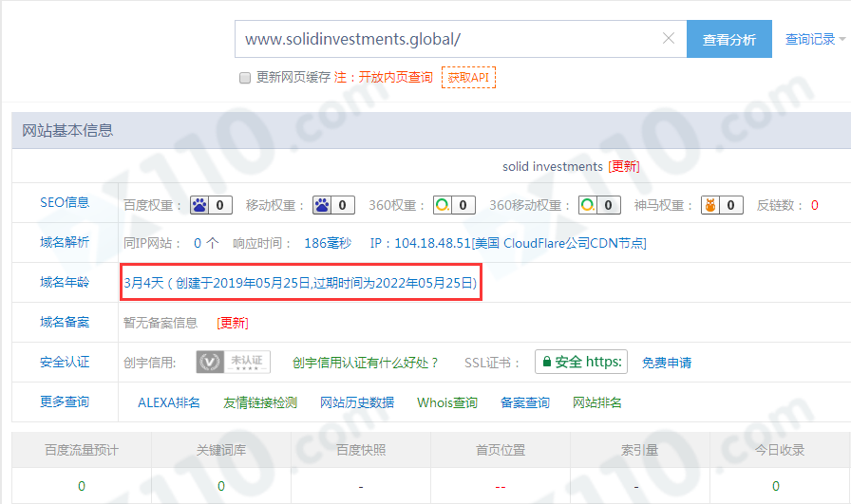Click the 百度流量预计 value 0
The image size is (851, 504).
point(82,486)
